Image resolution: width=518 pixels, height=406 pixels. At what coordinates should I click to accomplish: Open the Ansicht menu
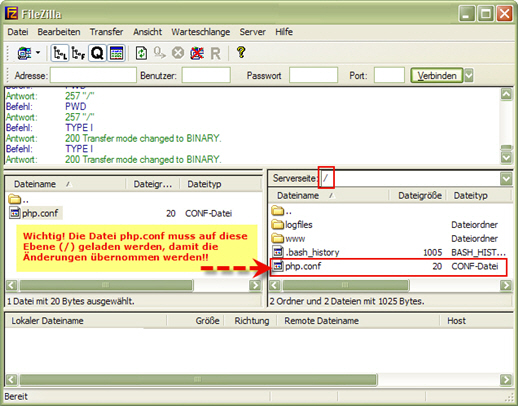pyautogui.click(x=147, y=32)
